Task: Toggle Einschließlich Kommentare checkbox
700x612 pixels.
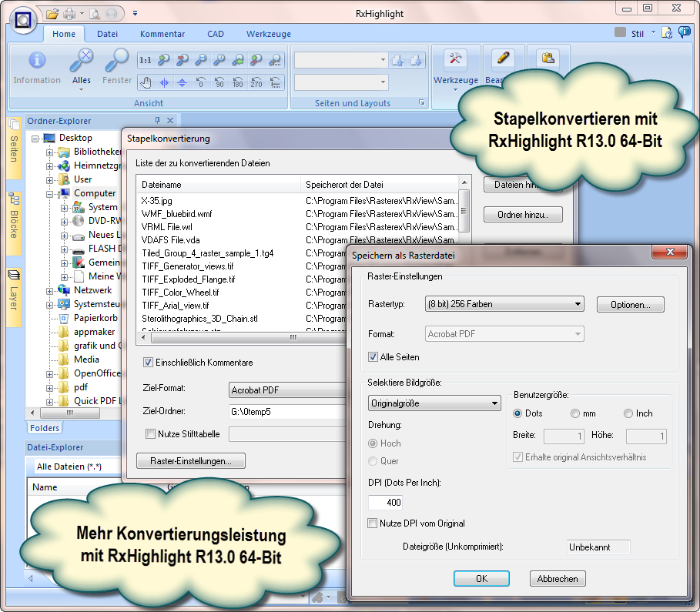Action: pyautogui.click(x=149, y=363)
